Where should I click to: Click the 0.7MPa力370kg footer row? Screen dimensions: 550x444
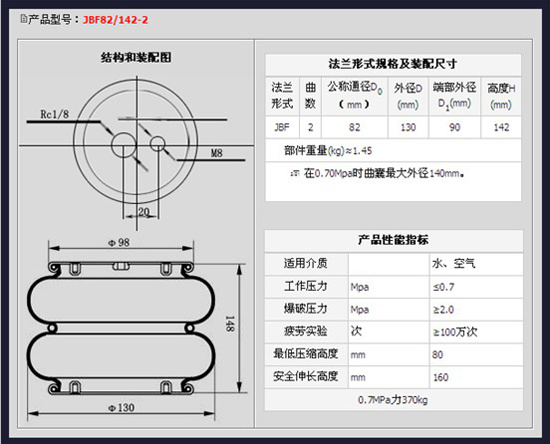coord(394,400)
